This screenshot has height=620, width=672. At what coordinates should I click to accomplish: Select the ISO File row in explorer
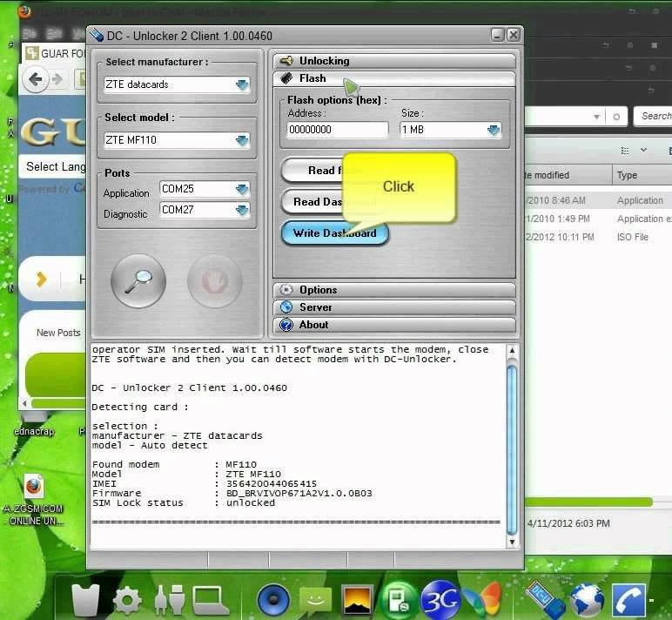tap(598, 237)
